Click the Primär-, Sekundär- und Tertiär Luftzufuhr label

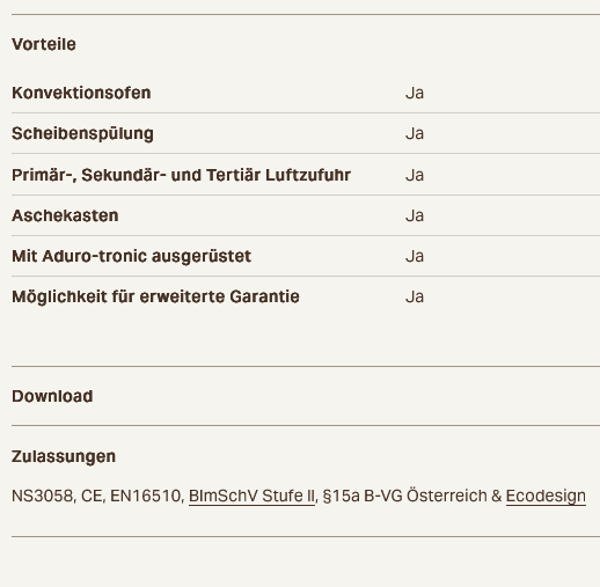pyautogui.click(x=181, y=175)
